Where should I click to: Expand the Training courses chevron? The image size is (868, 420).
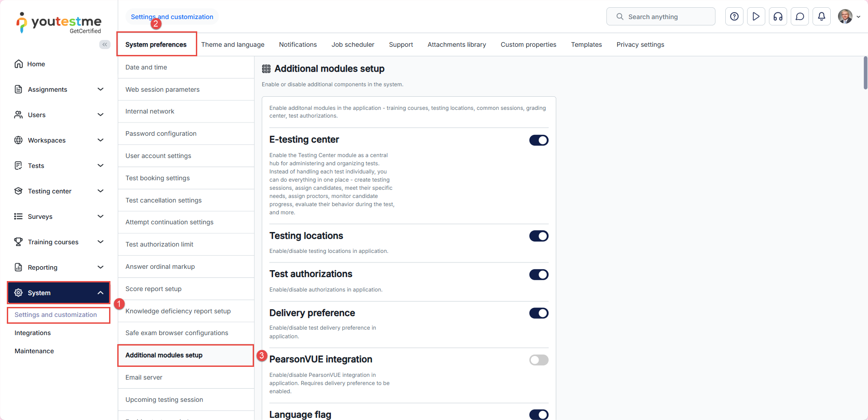[100, 242]
